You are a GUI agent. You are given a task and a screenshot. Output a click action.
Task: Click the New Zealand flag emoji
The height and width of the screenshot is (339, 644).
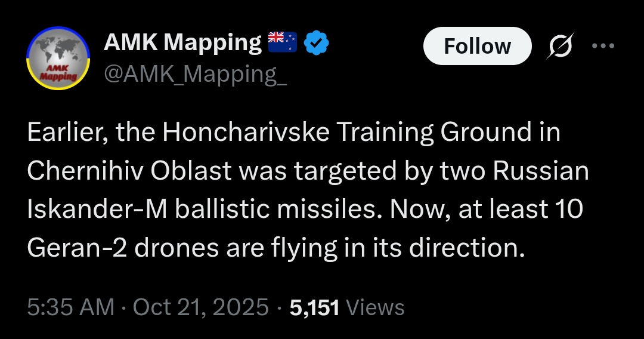[282, 42]
